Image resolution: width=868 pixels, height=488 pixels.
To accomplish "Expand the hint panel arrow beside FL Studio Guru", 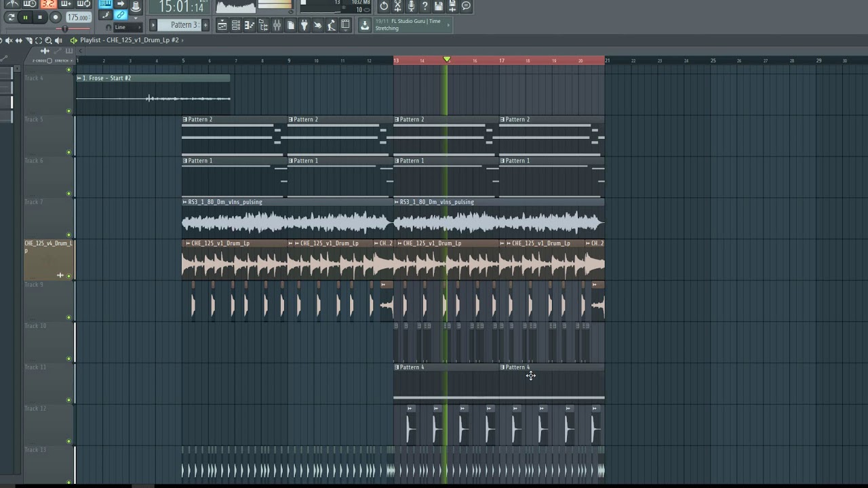I will 449,25.
